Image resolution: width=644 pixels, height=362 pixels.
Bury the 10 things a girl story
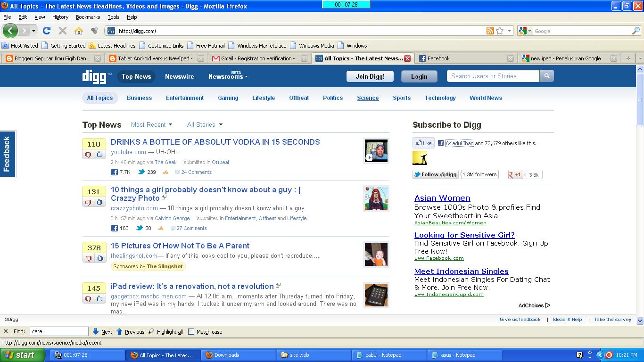click(88, 202)
